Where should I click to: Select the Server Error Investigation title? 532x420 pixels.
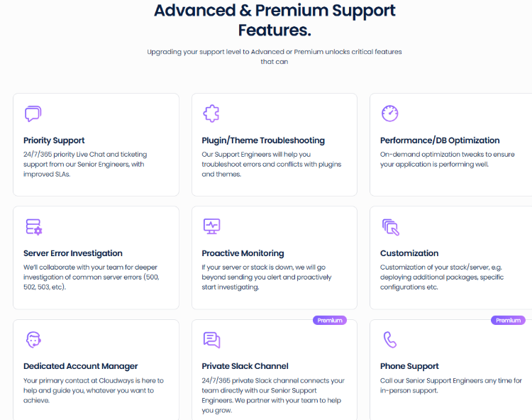point(73,253)
